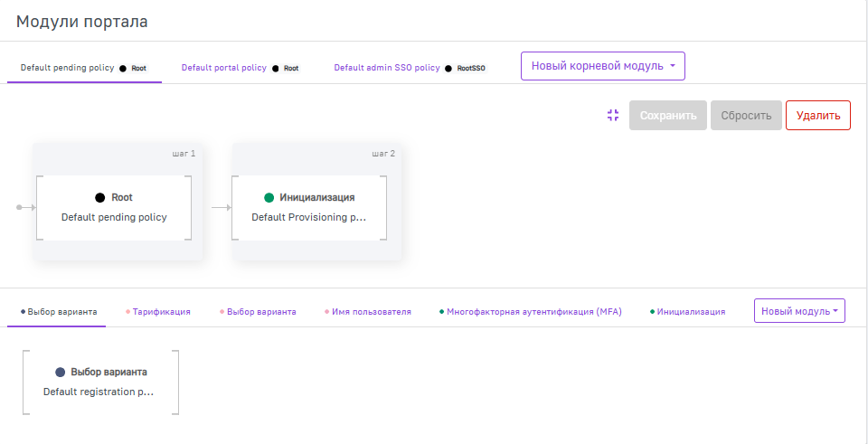Select the Default Provisioning step 2 node
The width and height of the screenshot is (868, 444).
[x=309, y=208]
